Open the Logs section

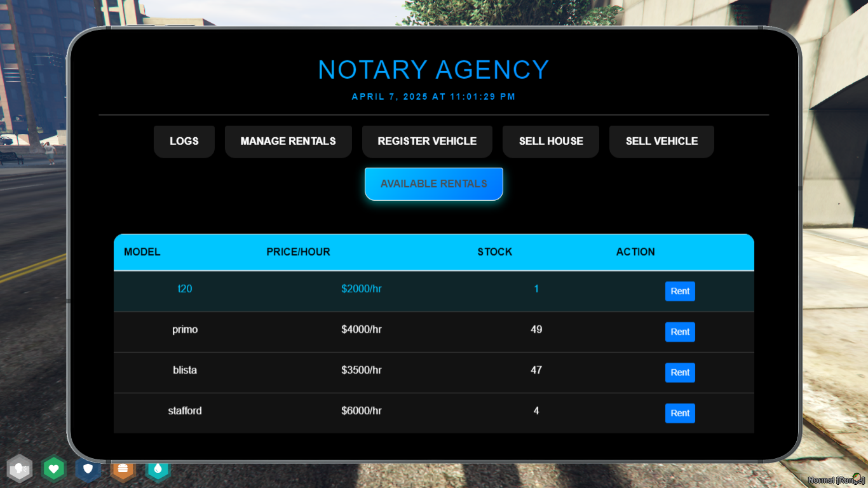[184, 141]
